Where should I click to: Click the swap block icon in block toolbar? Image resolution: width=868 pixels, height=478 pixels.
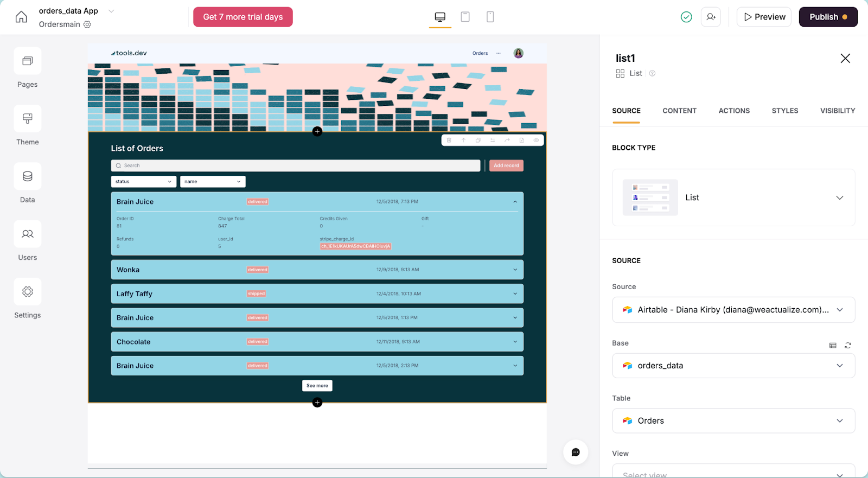493,140
